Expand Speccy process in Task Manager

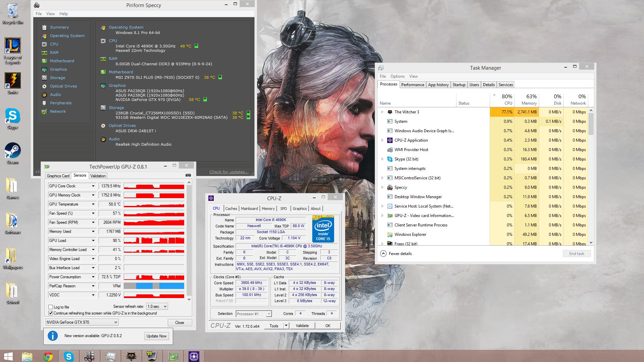click(382, 187)
